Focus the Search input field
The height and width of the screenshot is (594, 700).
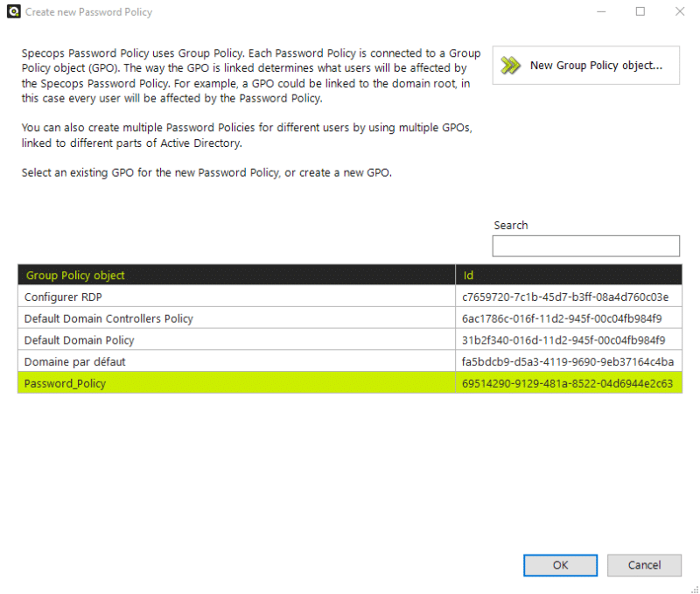pyautogui.click(x=585, y=246)
